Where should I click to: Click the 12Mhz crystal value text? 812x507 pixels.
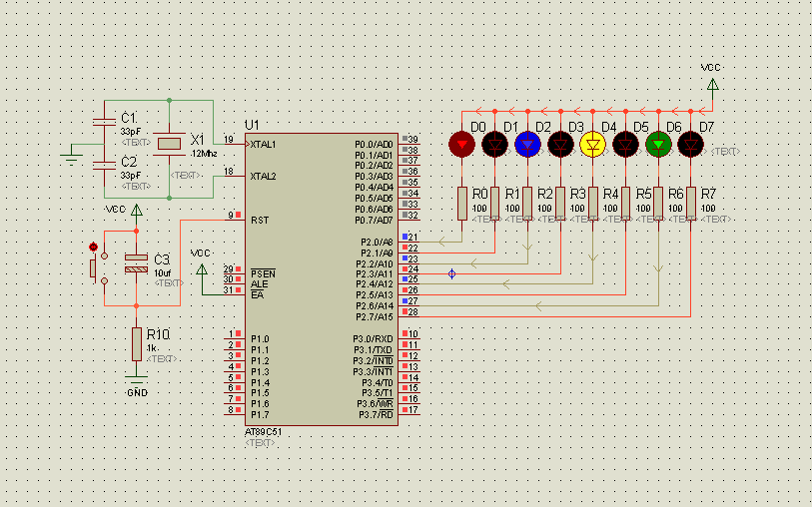[204, 154]
